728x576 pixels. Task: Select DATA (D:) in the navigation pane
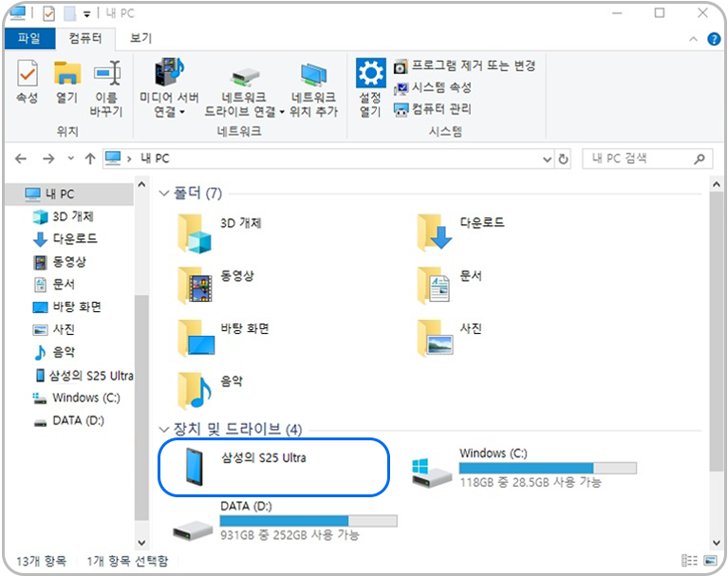click(x=69, y=420)
